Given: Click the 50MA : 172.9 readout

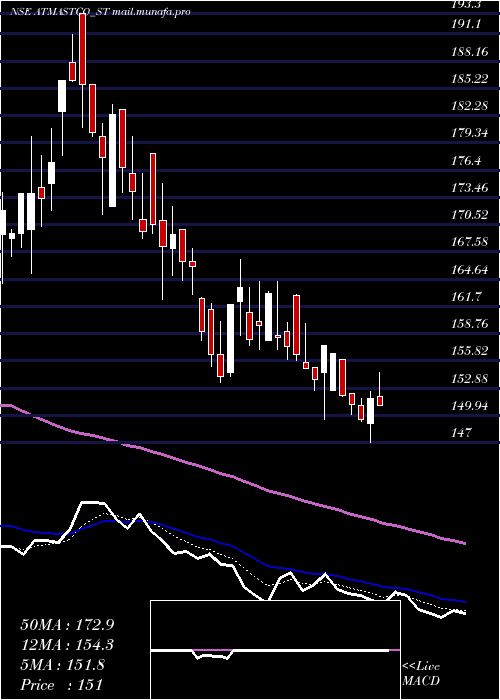Looking at the screenshot, I should tap(66, 625).
